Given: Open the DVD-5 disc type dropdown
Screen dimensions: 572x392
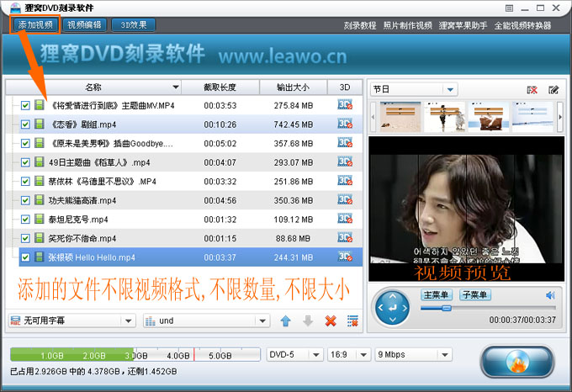Looking at the screenshot, I should [294, 354].
